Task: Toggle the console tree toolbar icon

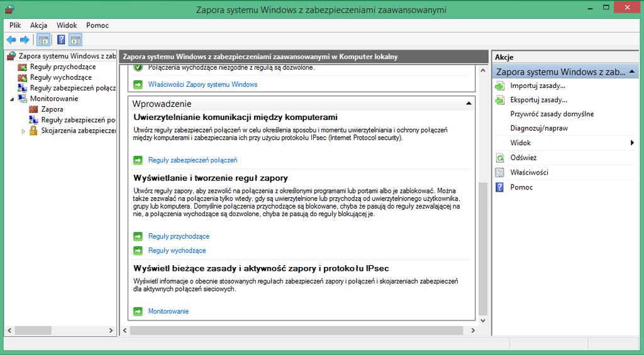Action: tap(43, 40)
